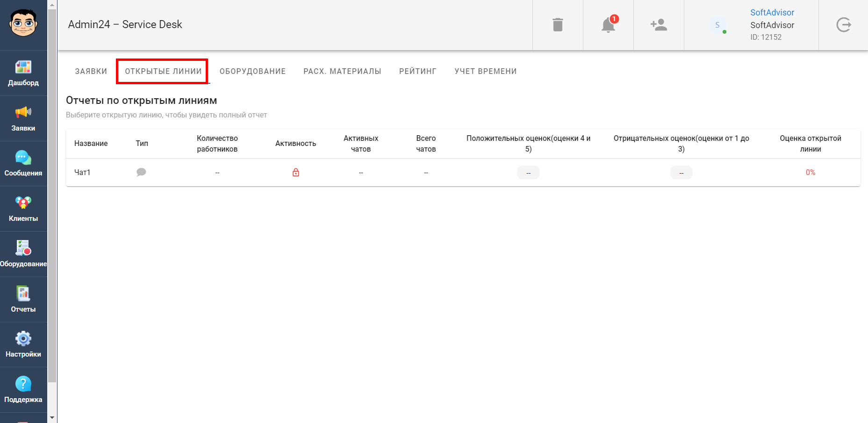Click the Оценка открытой линии header

pyautogui.click(x=811, y=144)
